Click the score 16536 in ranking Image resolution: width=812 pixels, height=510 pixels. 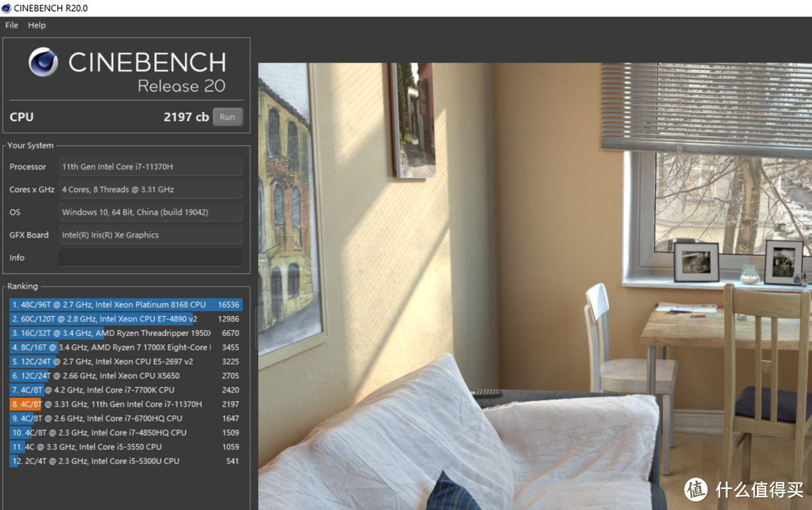pos(229,305)
